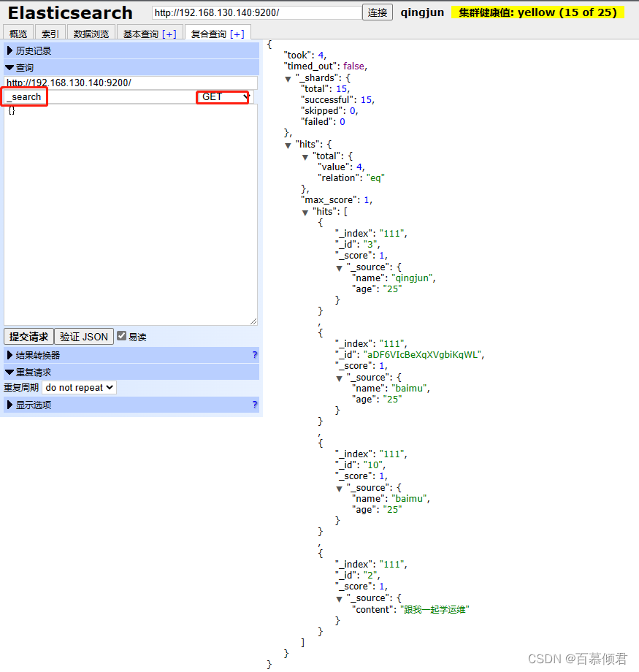Screen dimensions: 639x672
Task: Collapse the "_shards" JSON node
Action: 288,79
